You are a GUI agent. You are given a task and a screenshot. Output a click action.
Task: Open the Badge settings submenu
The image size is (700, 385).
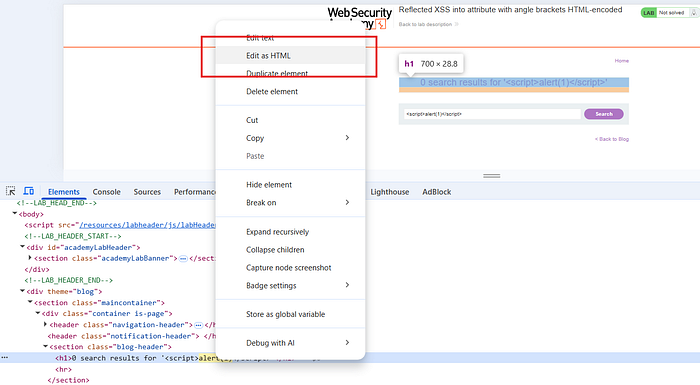pos(290,285)
